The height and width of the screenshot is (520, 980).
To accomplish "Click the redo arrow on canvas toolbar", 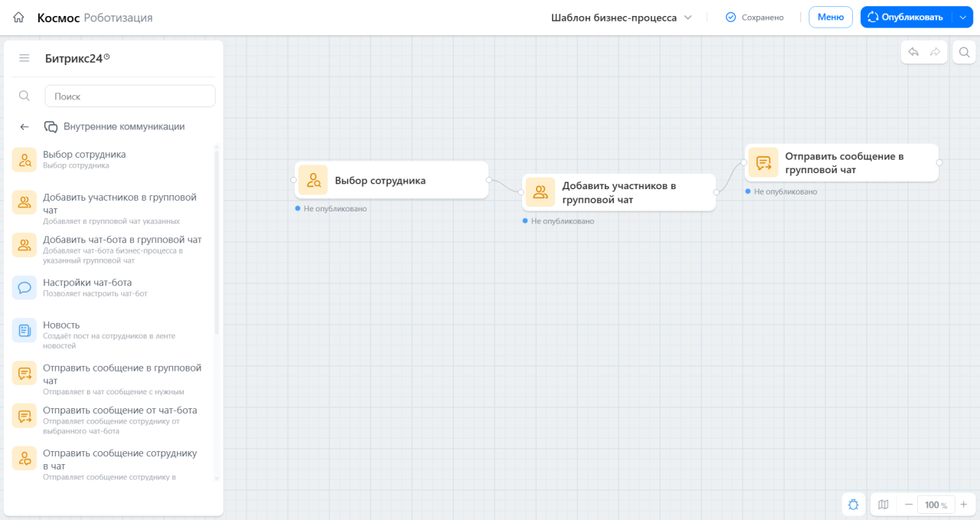I will pos(935,52).
